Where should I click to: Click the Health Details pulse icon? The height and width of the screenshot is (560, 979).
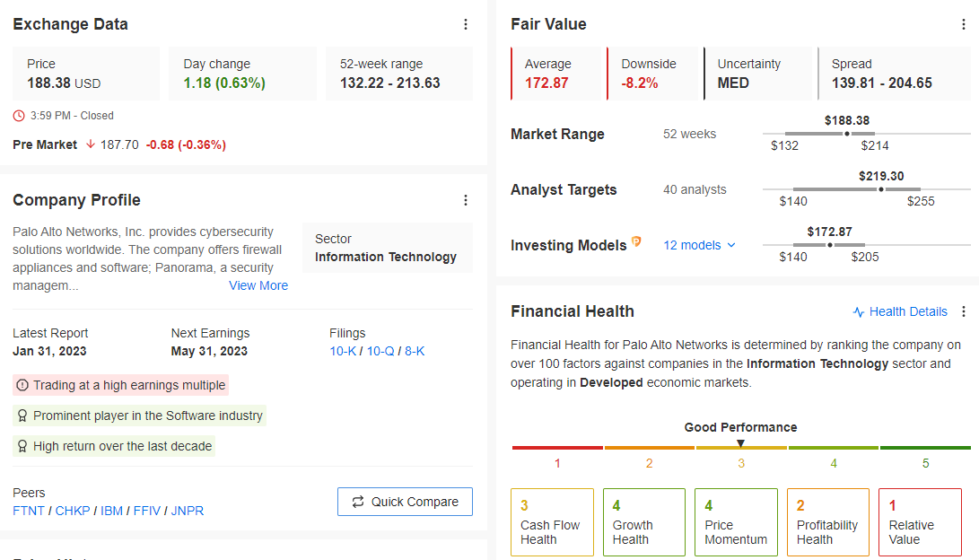pyautogui.click(x=859, y=312)
